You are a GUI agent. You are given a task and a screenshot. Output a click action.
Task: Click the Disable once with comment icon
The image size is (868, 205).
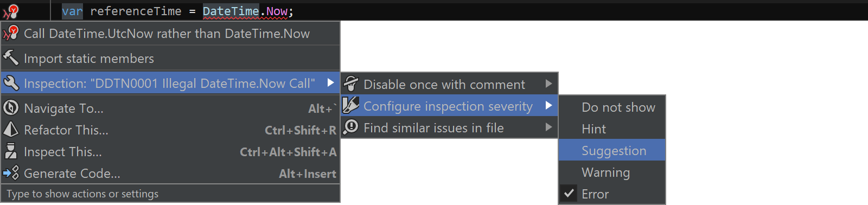pos(351,84)
